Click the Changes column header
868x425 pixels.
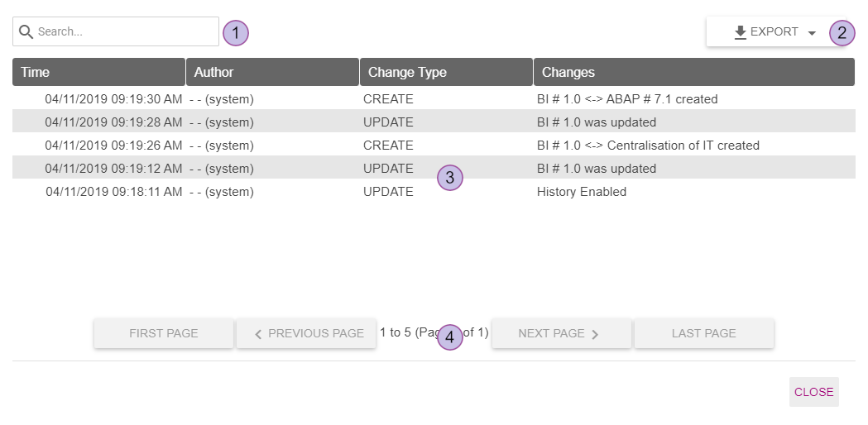tap(693, 72)
